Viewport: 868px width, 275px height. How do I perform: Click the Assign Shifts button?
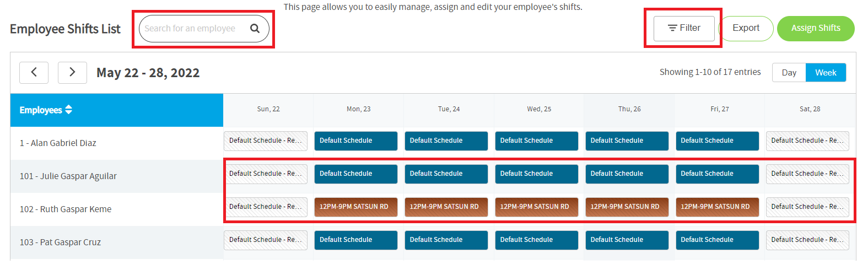[x=816, y=28]
